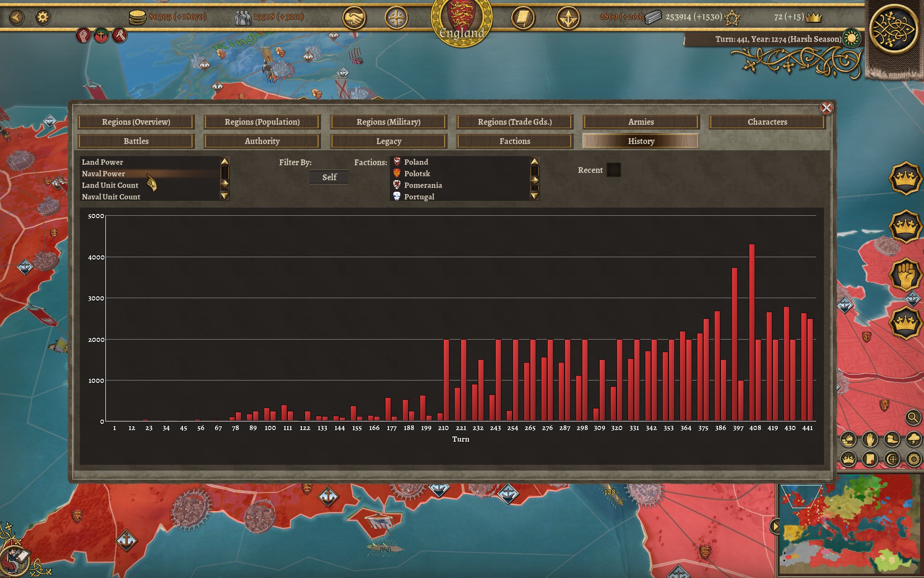
Task: Click the open hand overlay icon
Action: (870, 439)
